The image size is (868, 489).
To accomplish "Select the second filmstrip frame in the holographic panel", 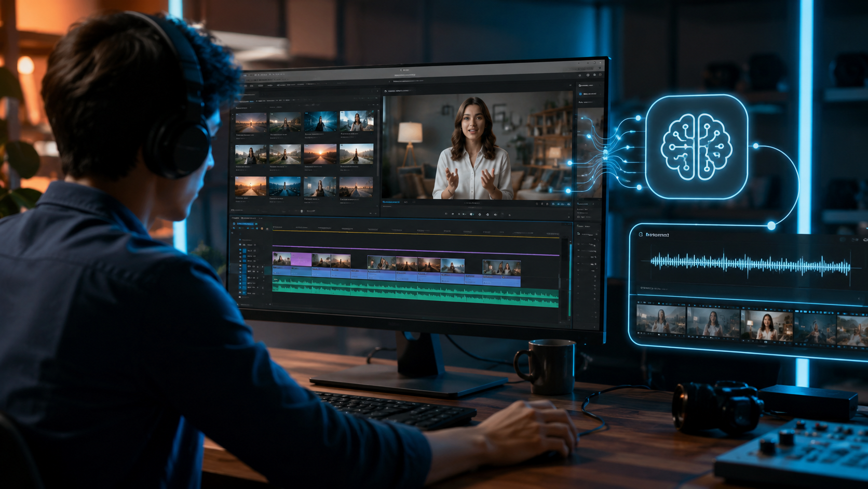I will [x=713, y=323].
